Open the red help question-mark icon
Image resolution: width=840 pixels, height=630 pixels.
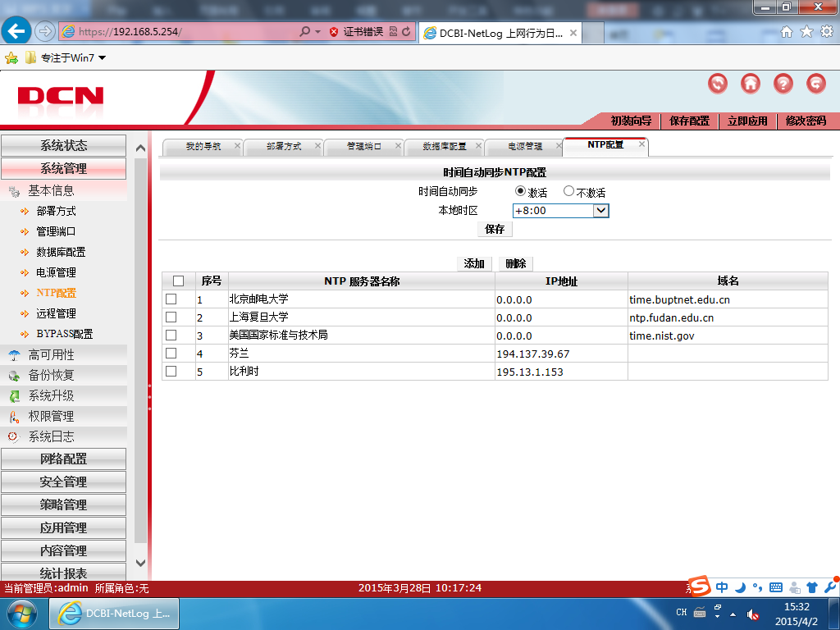783,84
